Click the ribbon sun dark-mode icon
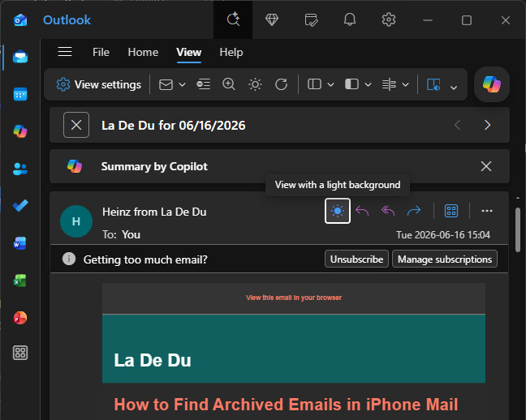Viewport: 526px width, 420px height. [255, 84]
